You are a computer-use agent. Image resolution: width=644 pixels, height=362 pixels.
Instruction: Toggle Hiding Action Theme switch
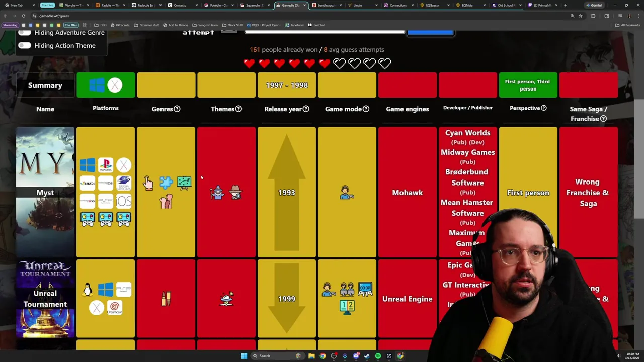pos(24,45)
